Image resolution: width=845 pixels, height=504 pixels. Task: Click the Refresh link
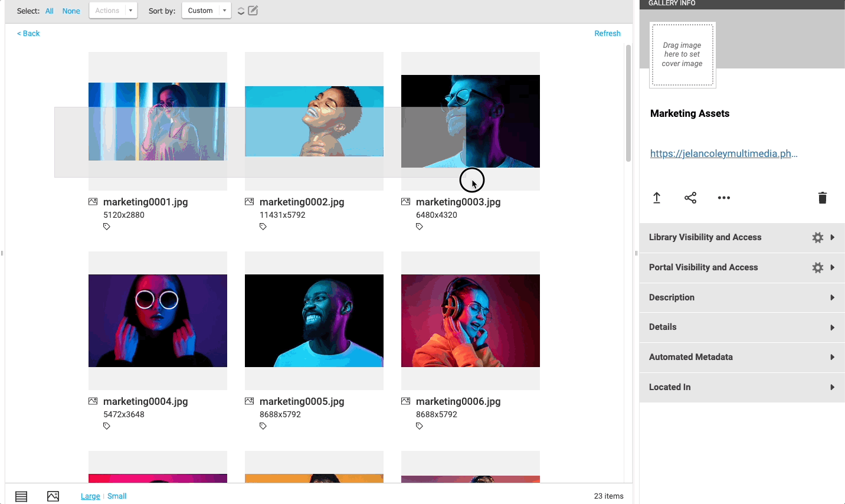click(x=607, y=33)
